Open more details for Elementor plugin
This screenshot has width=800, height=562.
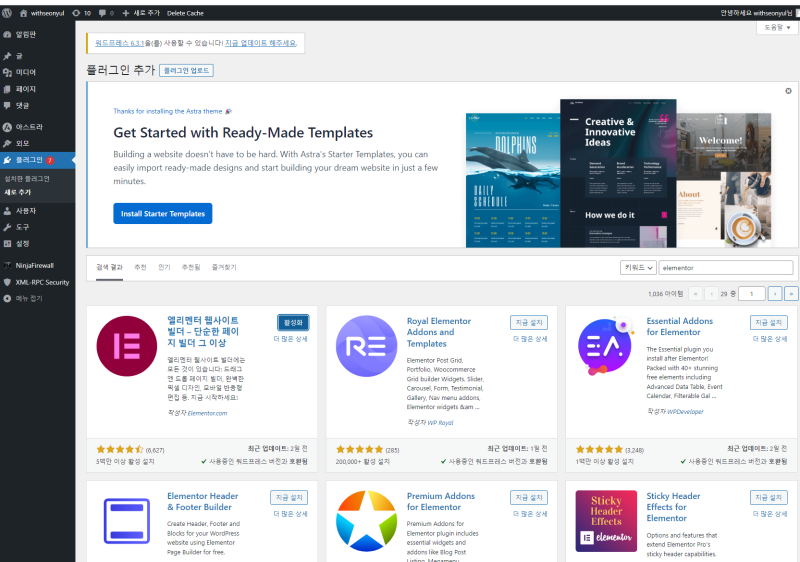(x=290, y=339)
